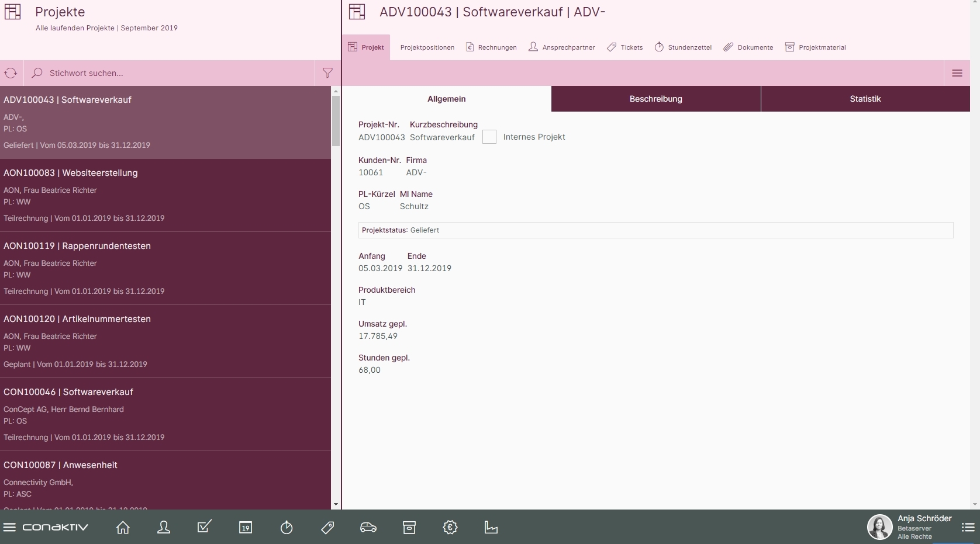Screen dimensions: 980x544
Task: Open the Projektmaterial tab
Action: click(816, 47)
